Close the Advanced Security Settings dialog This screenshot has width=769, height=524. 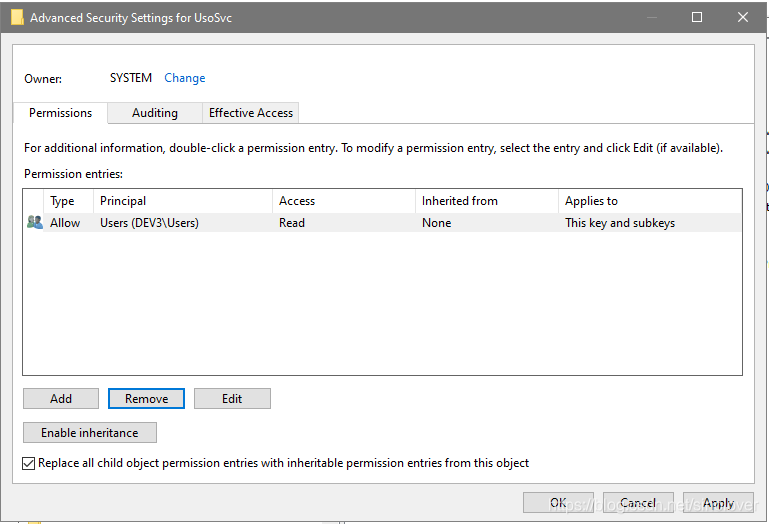743,17
